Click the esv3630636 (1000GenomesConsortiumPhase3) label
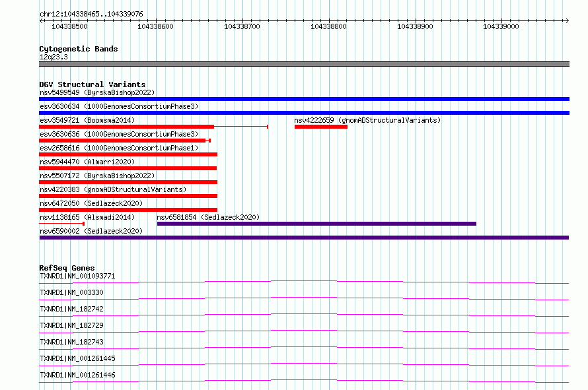 click(x=119, y=134)
